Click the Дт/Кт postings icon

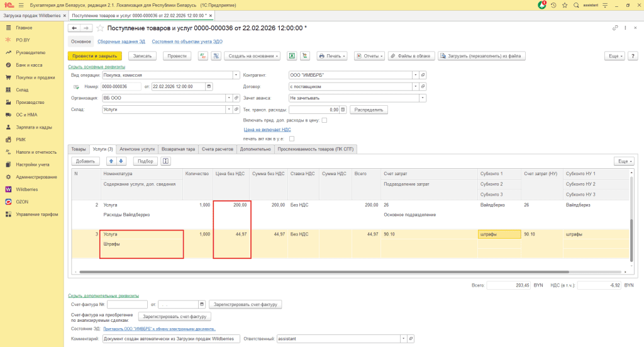[x=203, y=56]
